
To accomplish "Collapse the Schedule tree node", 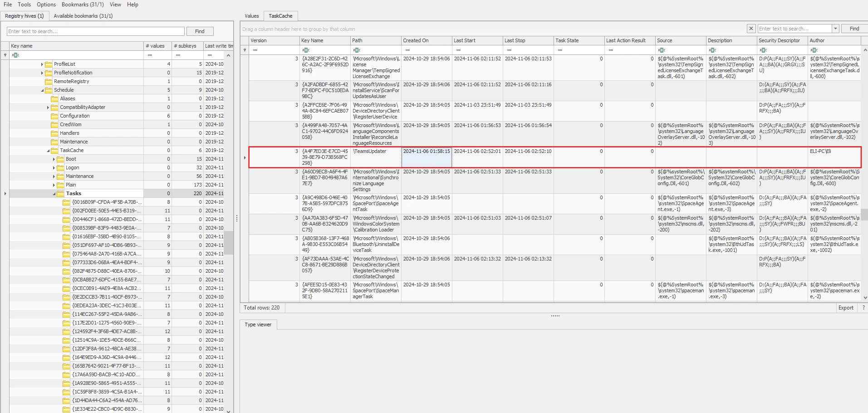I will pos(42,89).
